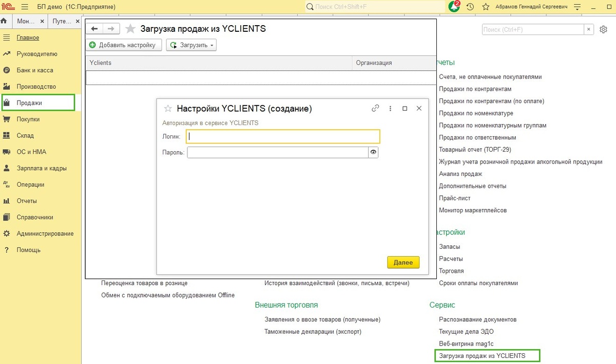Open Монитор маркетплейсов link
616x364 pixels.
473,210
